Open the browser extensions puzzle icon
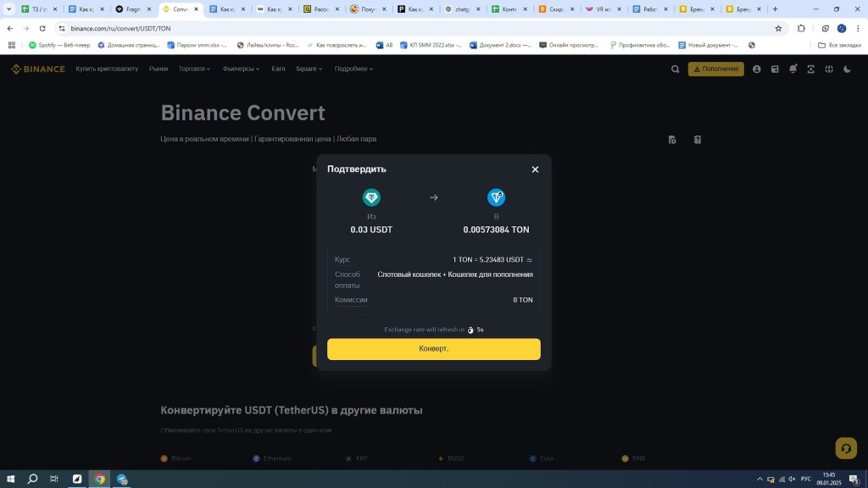Viewport: 868px width, 488px height. pos(801,28)
